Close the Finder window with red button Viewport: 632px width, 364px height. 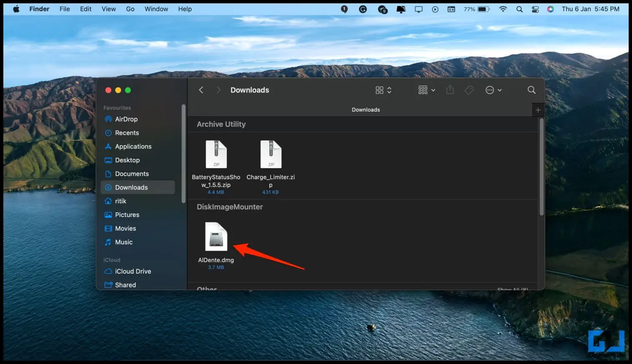tap(108, 90)
